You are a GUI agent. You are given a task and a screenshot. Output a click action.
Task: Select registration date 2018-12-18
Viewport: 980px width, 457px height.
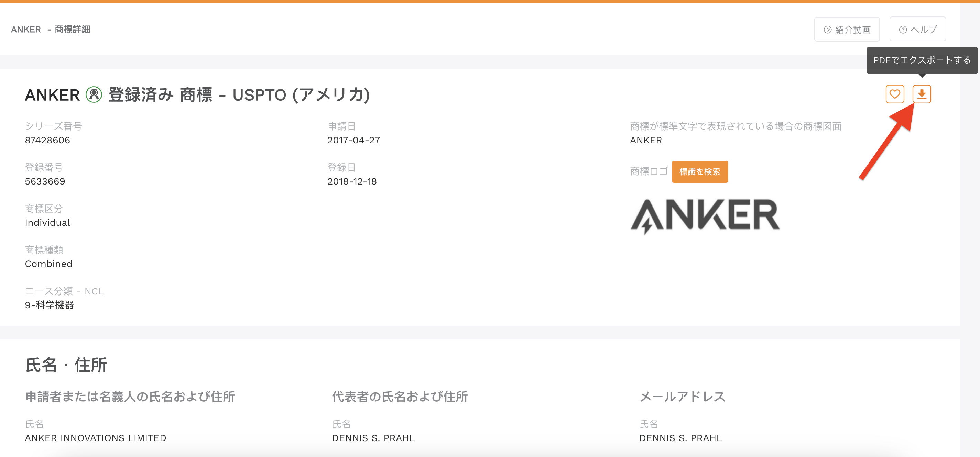click(x=352, y=181)
